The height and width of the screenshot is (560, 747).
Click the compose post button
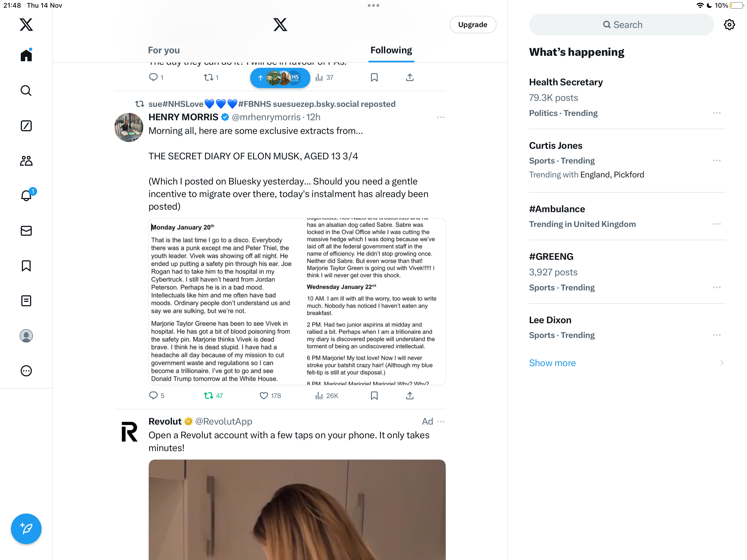(x=26, y=529)
